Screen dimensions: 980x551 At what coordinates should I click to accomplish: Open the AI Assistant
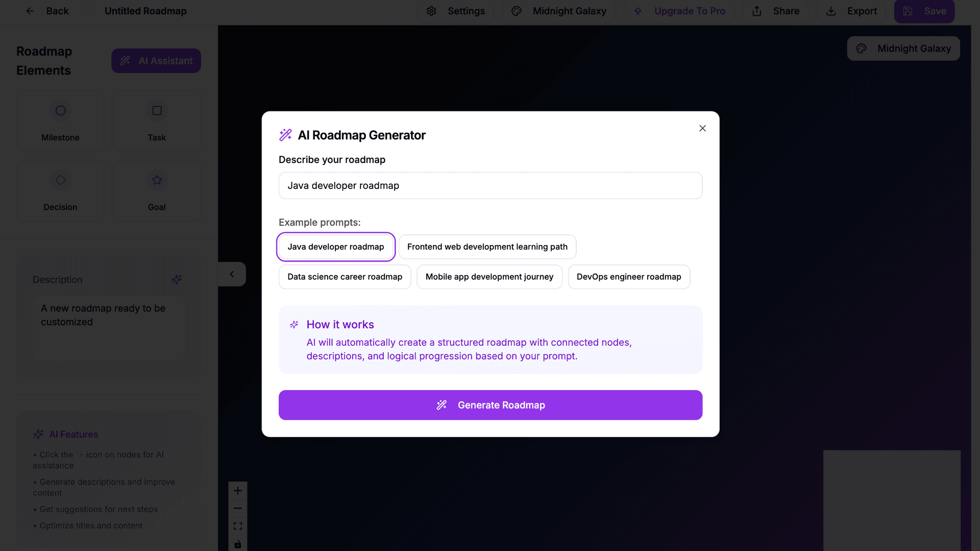(x=156, y=60)
